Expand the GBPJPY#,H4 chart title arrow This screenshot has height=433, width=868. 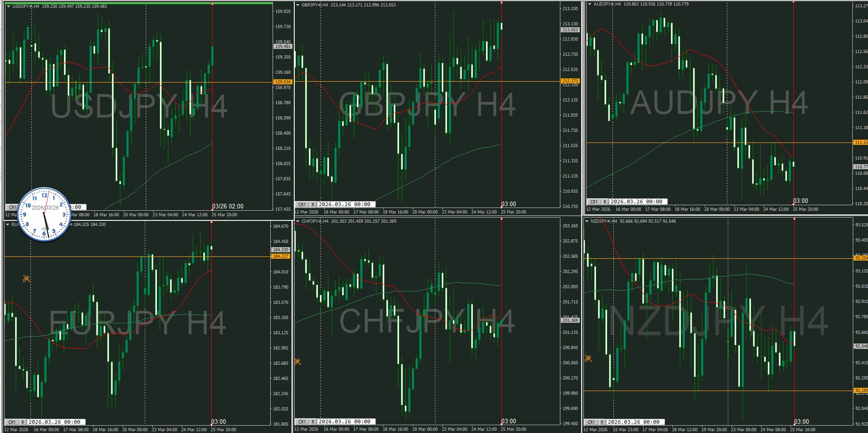[x=298, y=5]
